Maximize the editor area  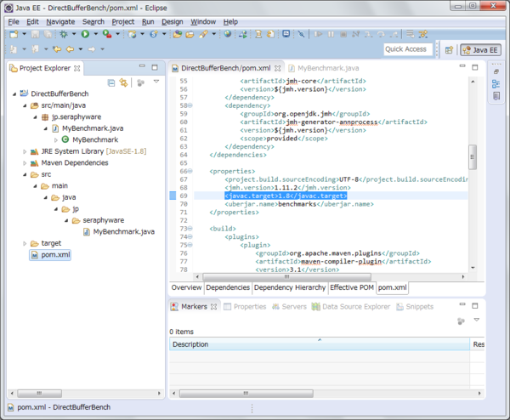(475, 67)
